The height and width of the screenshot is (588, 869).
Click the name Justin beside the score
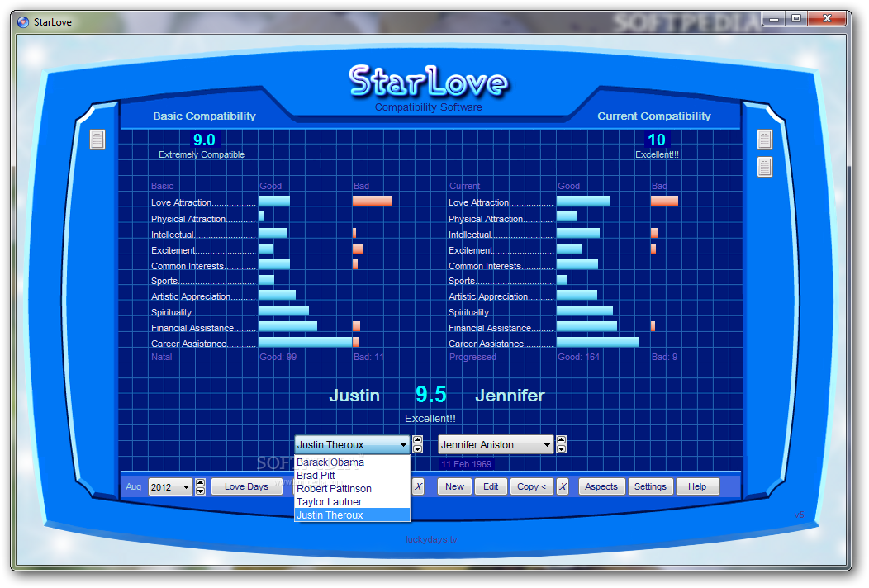click(354, 396)
